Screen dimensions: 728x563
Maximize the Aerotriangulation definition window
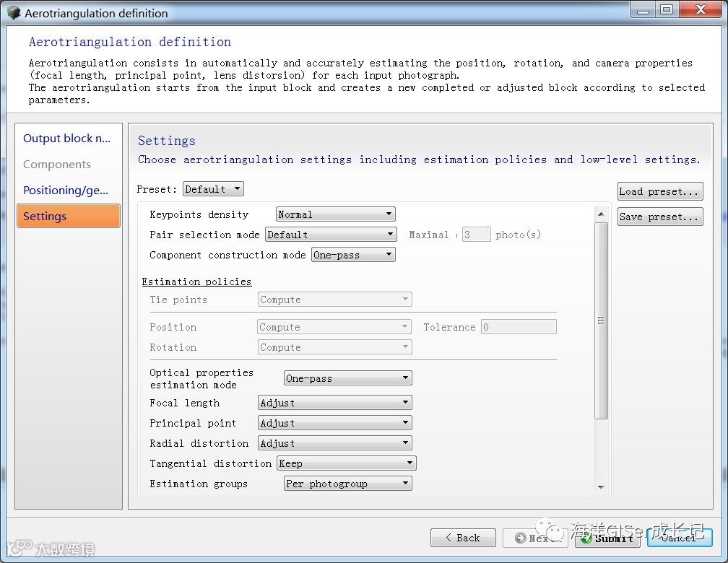pos(667,10)
